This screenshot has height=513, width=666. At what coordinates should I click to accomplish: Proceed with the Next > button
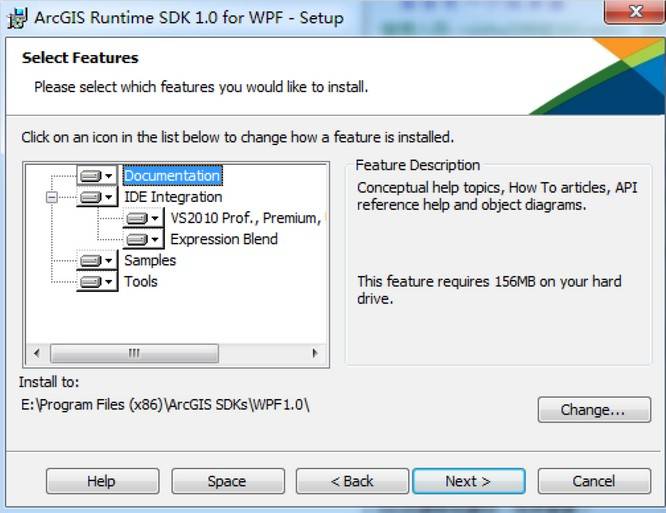(x=469, y=481)
